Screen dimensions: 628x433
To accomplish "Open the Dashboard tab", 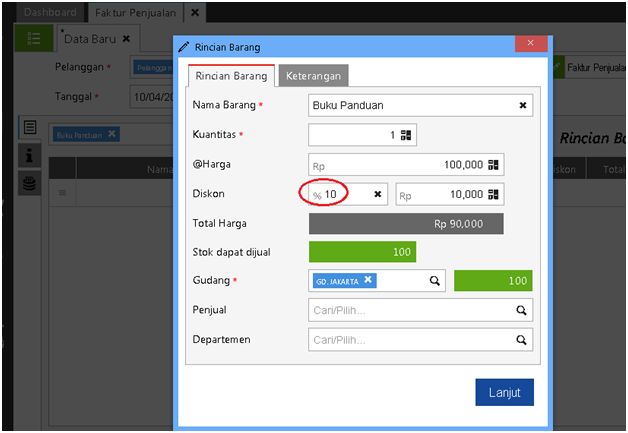I will pyautogui.click(x=50, y=12).
